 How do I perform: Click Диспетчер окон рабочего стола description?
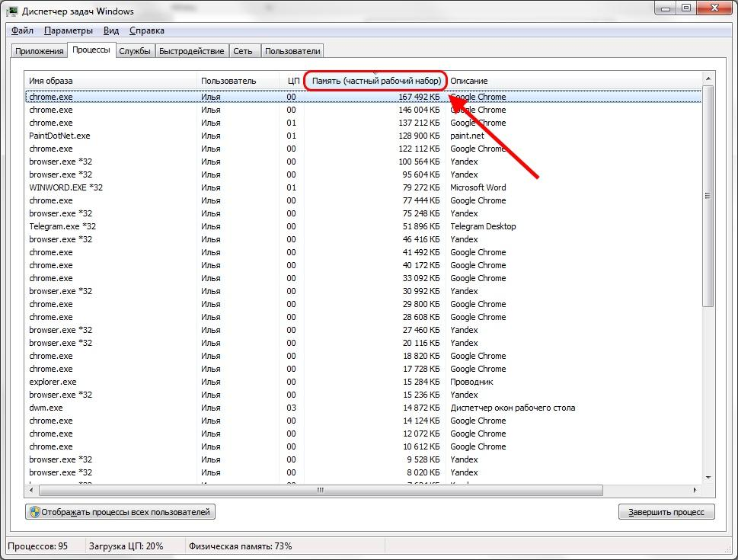[513, 408]
